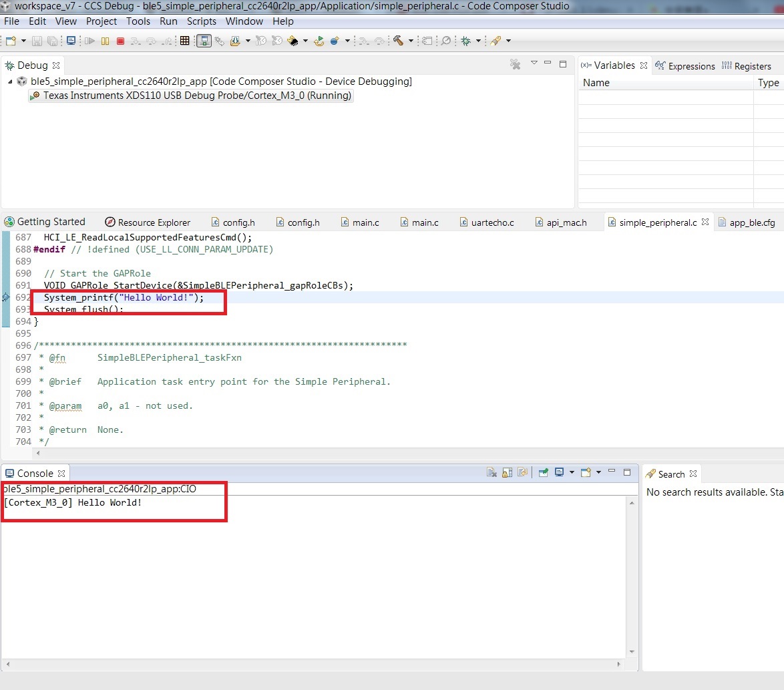Open the Scripts menu
The width and height of the screenshot is (784, 690).
point(202,21)
